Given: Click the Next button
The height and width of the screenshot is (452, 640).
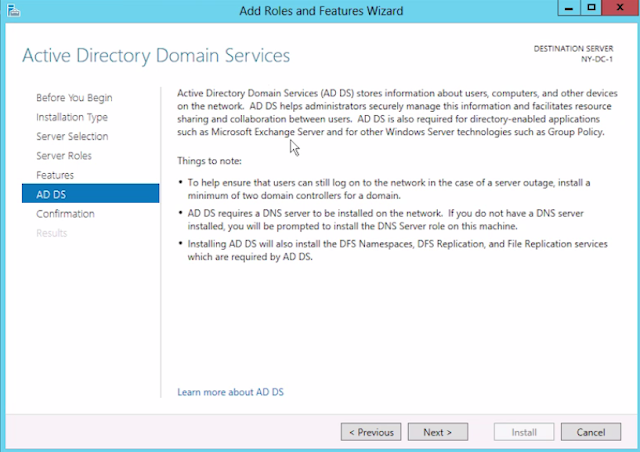Looking at the screenshot, I should tap(438, 432).
